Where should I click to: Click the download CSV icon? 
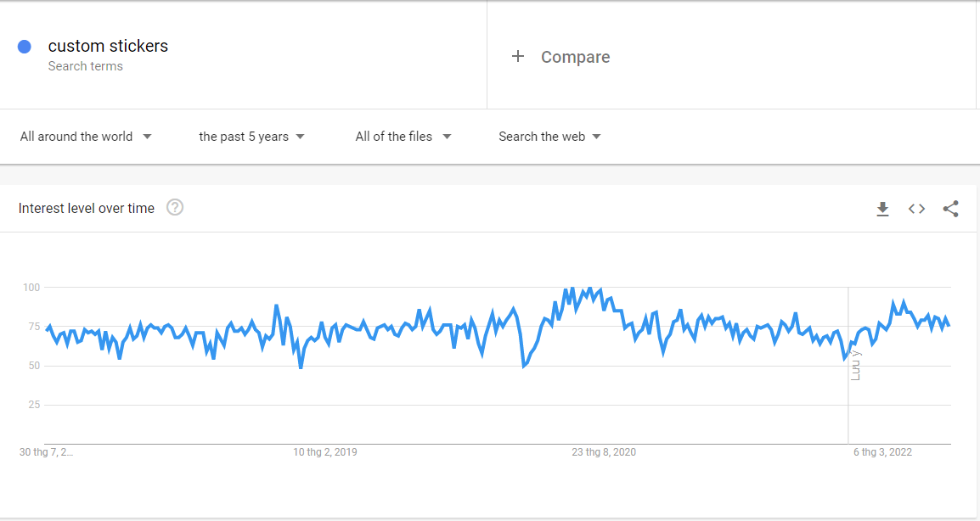(882, 209)
